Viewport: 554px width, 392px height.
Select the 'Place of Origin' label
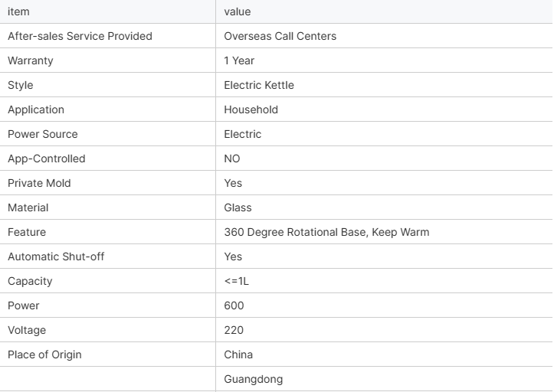click(44, 354)
